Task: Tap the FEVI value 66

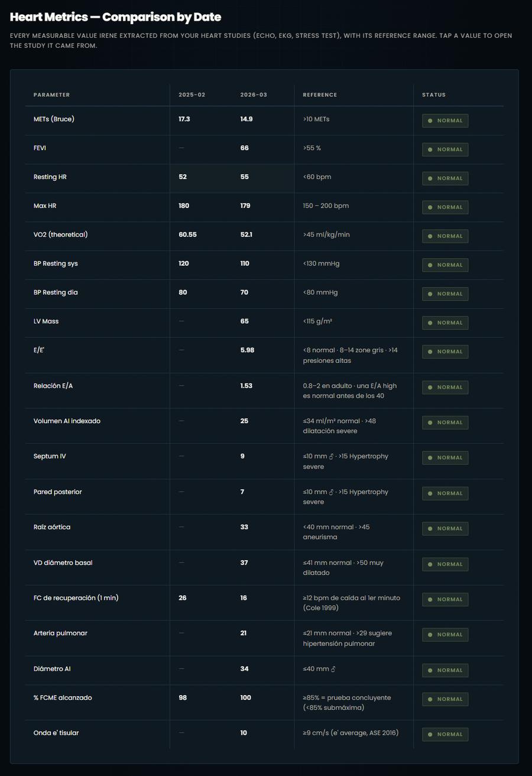Action: [244, 148]
